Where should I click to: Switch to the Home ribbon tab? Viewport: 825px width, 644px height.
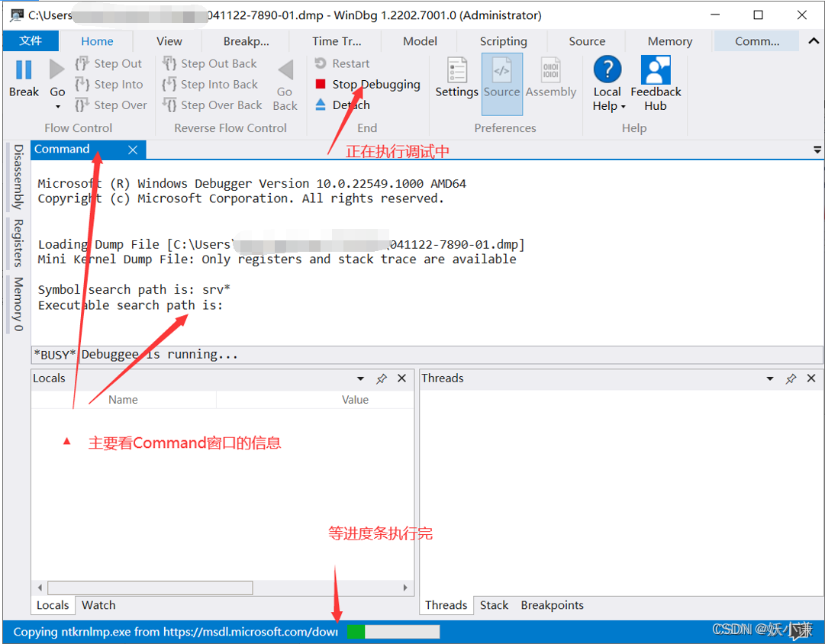97,41
